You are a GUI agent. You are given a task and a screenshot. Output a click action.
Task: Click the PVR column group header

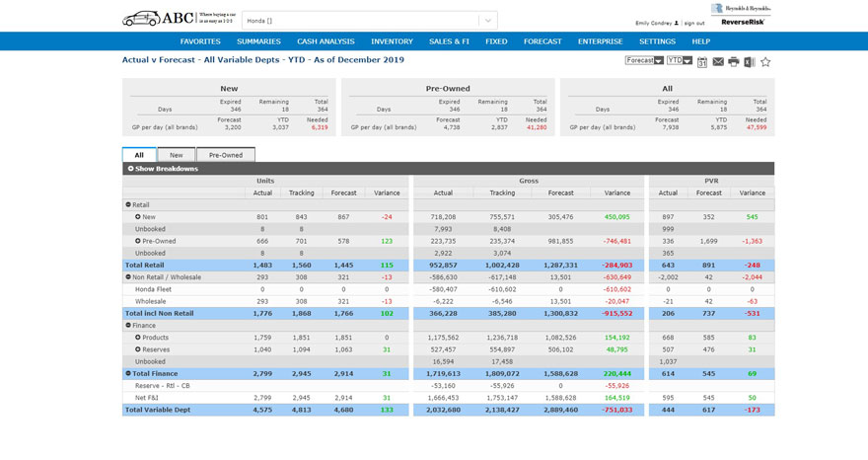click(x=711, y=181)
